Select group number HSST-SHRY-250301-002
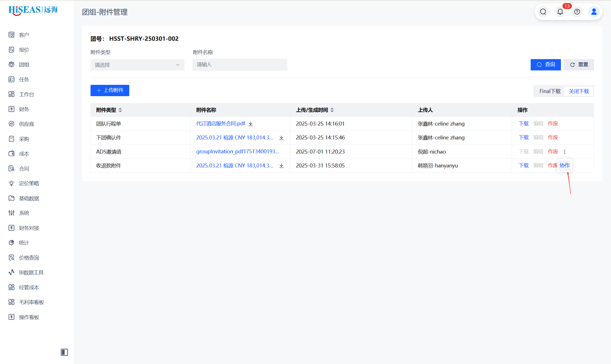Viewport: 611px width, 364px height. [144, 38]
